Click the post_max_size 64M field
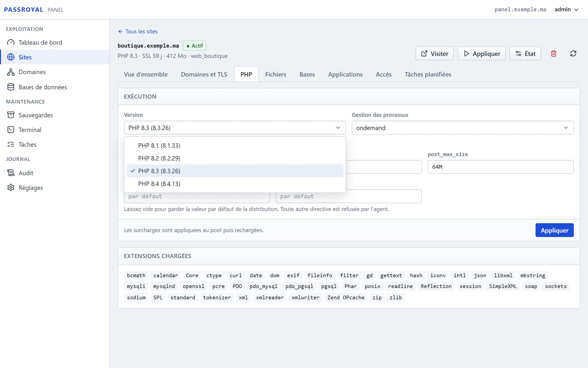 click(501, 167)
